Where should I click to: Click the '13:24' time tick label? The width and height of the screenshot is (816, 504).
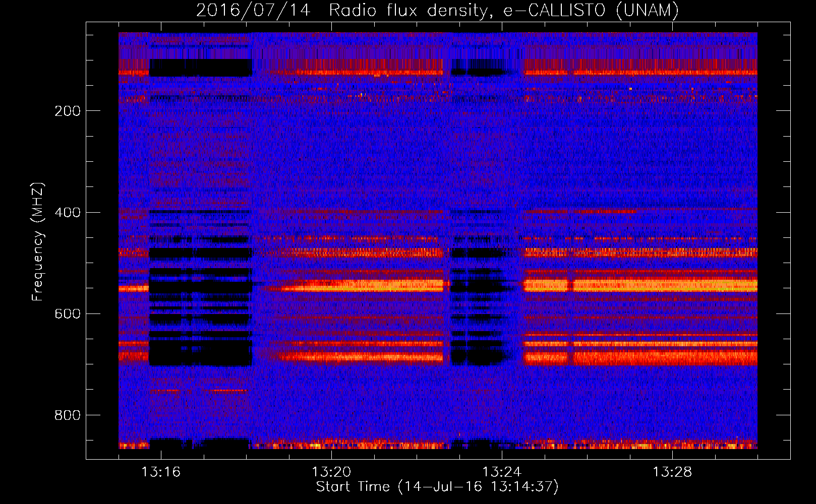pyautogui.click(x=502, y=472)
